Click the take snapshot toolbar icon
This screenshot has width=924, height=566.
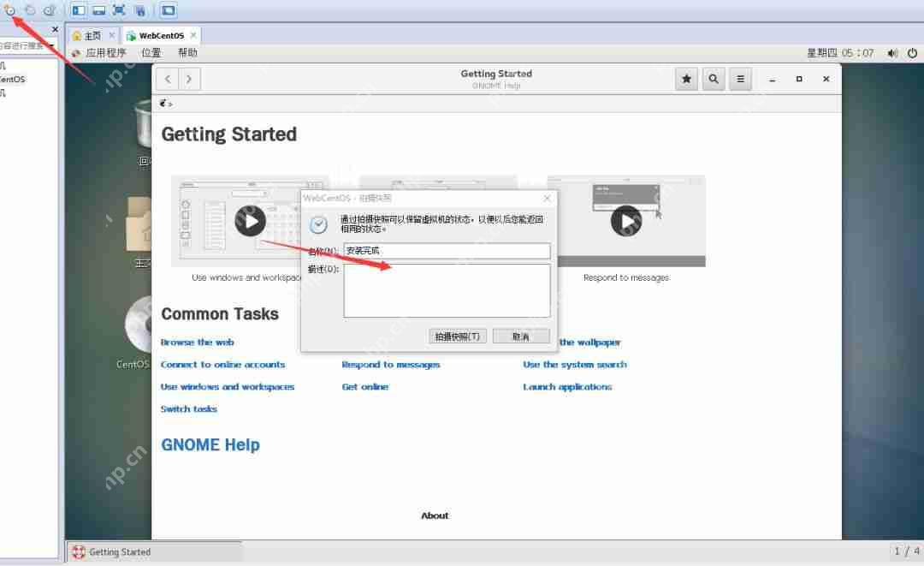pos(9,10)
